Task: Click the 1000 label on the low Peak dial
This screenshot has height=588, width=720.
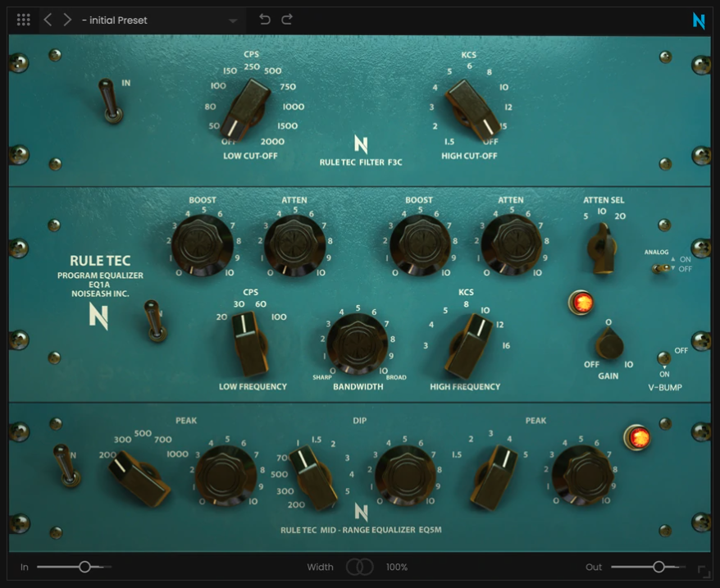Action: [x=177, y=454]
